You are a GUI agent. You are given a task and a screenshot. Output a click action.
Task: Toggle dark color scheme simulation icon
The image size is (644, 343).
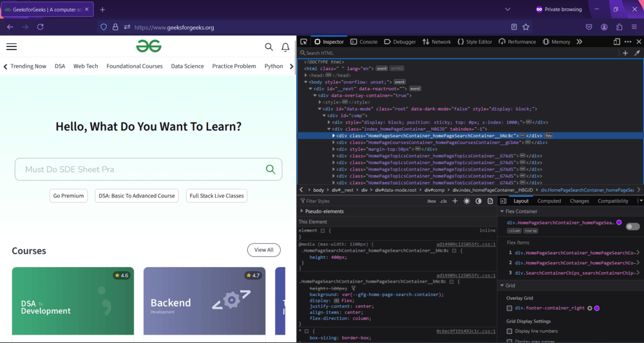(478, 201)
